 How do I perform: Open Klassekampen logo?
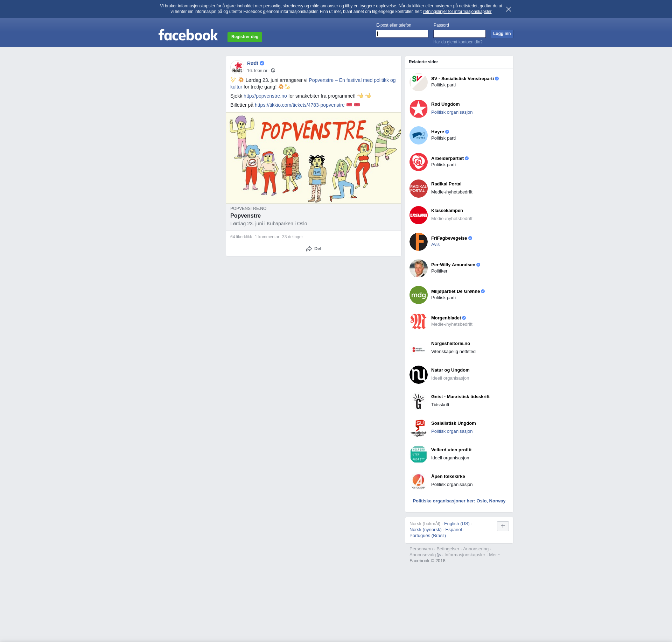tap(419, 215)
